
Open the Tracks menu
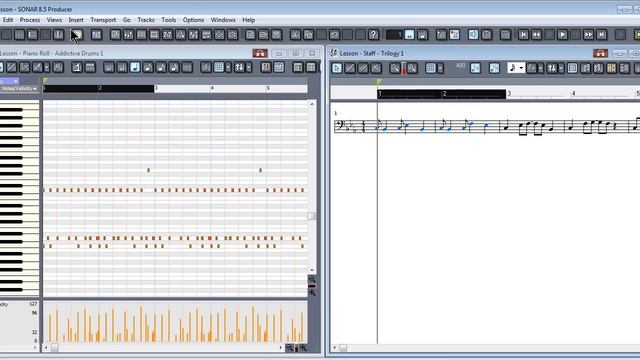coord(146,20)
